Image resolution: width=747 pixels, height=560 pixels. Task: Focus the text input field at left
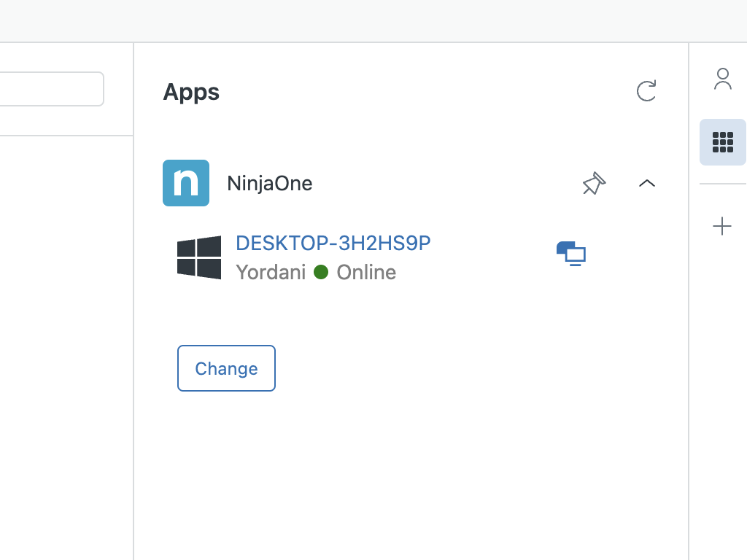coord(51,89)
